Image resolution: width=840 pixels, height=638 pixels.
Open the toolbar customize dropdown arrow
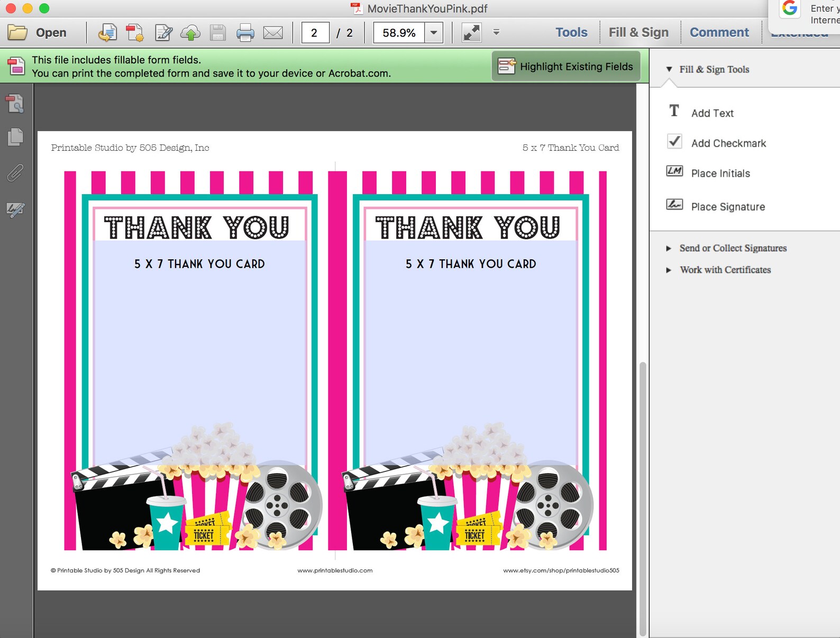pyautogui.click(x=496, y=32)
